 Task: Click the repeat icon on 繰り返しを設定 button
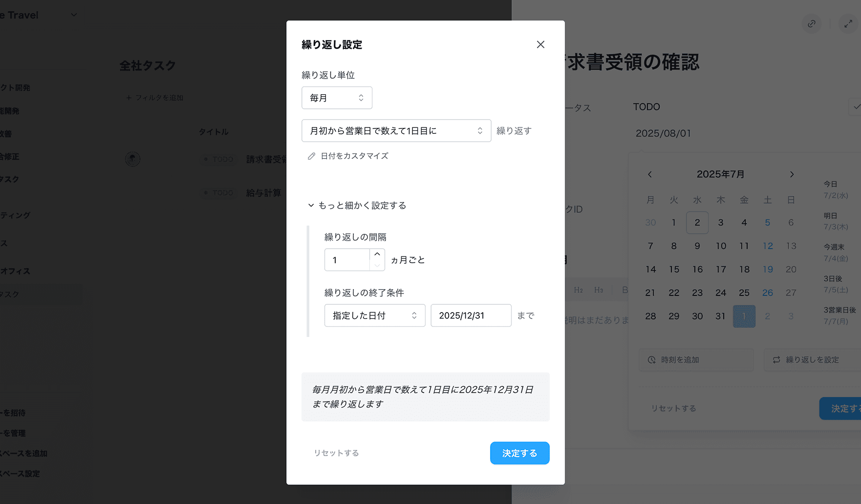click(x=776, y=360)
